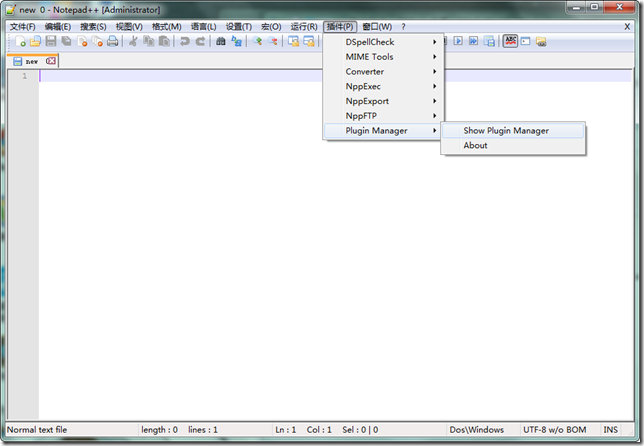Choose Show Plugin Manager
The width and height of the screenshot is (644, 446).
(513, 131)
